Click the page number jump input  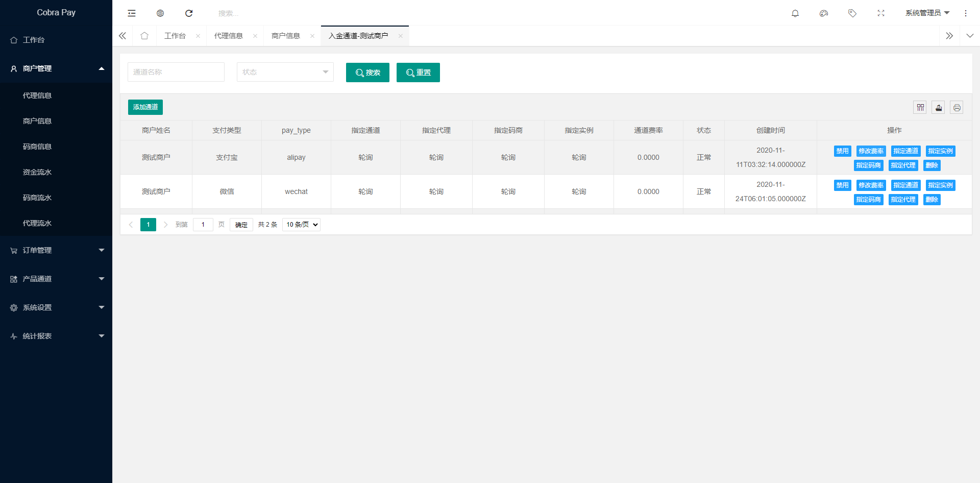click(203, 225)
